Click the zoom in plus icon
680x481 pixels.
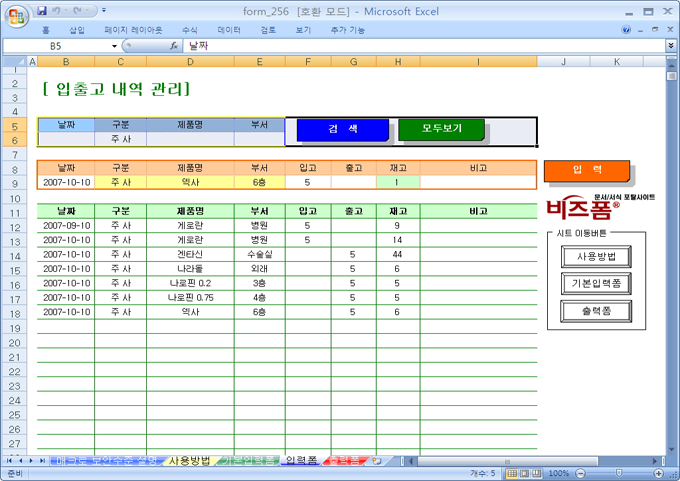coord(659,473)
